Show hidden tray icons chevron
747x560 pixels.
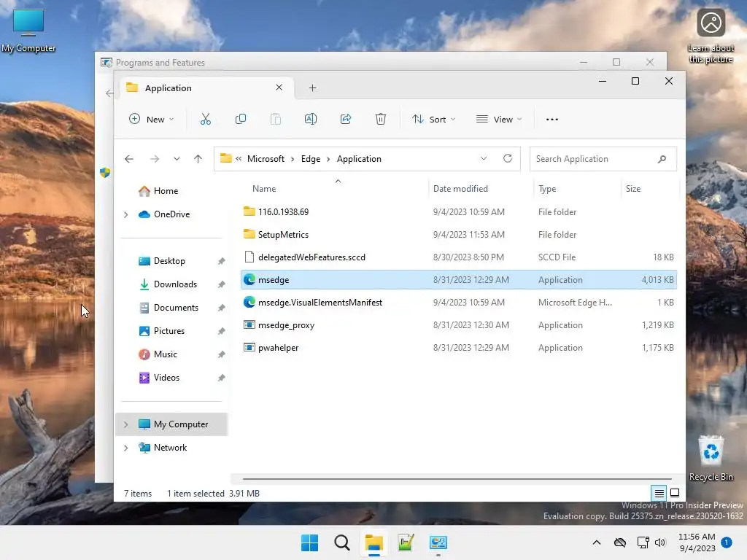tap(597, 542)
